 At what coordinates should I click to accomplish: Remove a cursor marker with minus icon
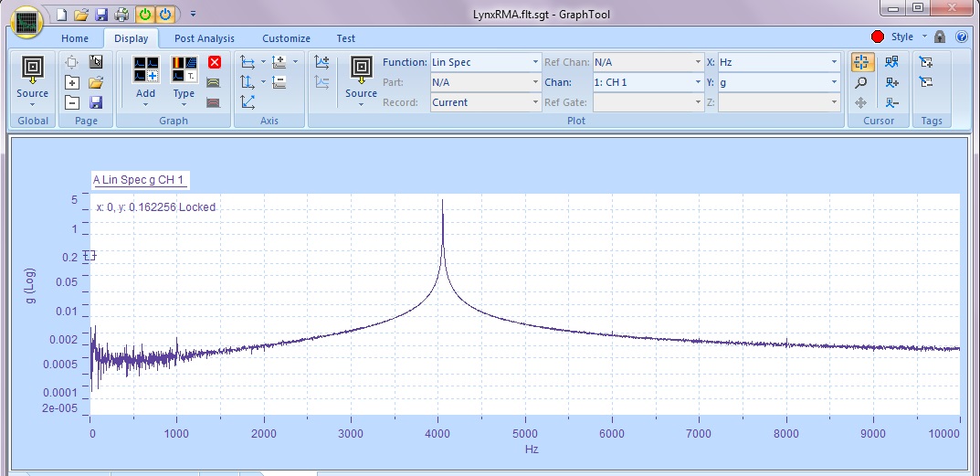pos(892,102)
